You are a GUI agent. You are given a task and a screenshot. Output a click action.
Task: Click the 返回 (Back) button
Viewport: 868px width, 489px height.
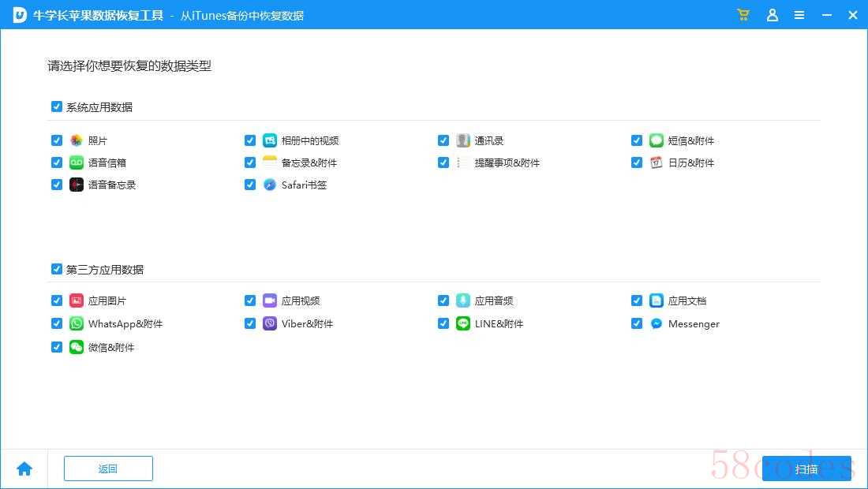click(x=109, y=468)
